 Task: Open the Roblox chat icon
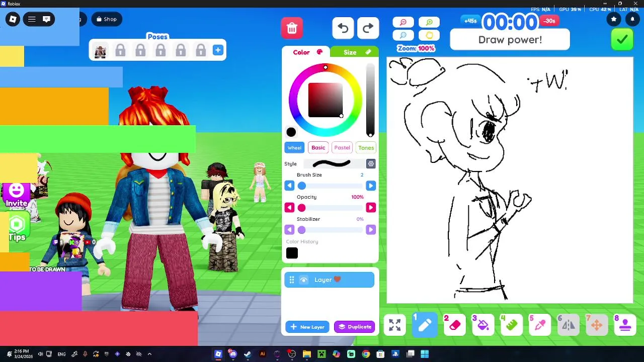pyautogui.click(x=46, y=19)
